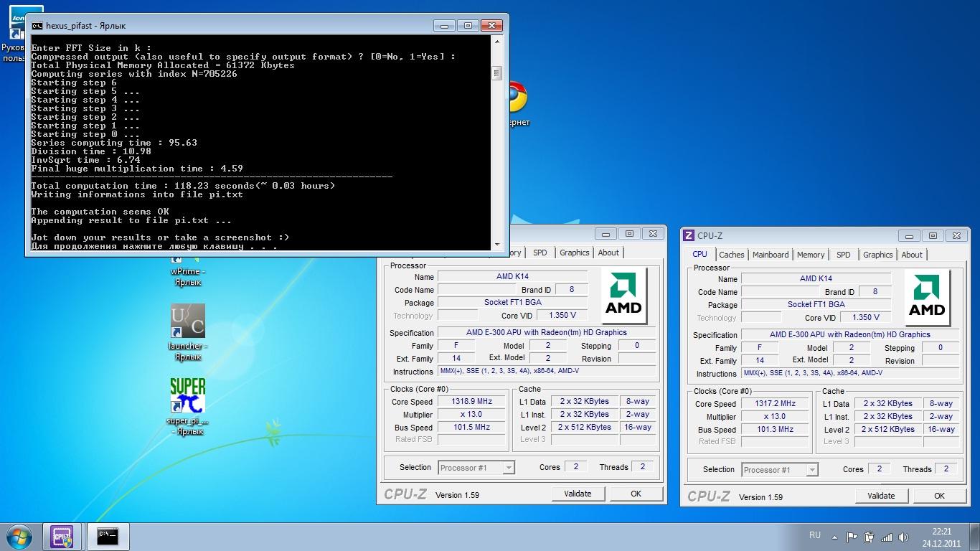Switch to CPU-Z from the taskbar
This screenshot has width=980, height=551.
pos(62,536)
